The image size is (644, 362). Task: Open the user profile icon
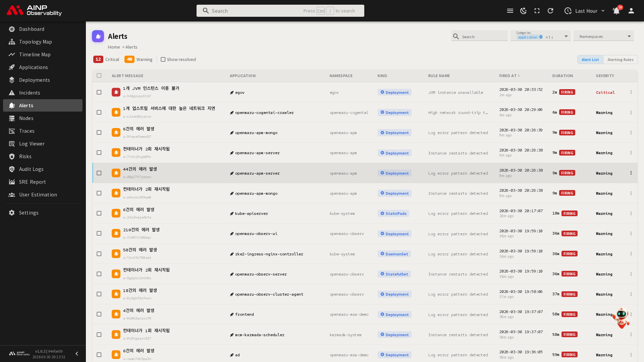(x=631, y=11)
